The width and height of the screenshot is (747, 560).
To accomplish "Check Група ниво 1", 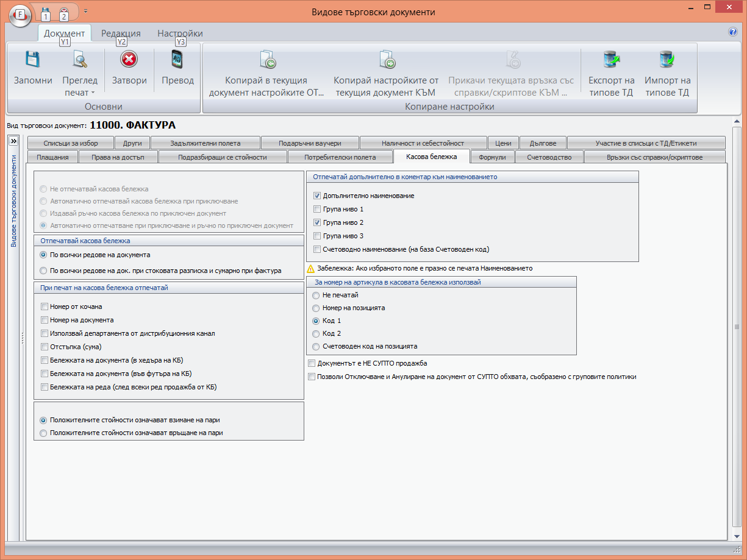I will click(317, 209).
